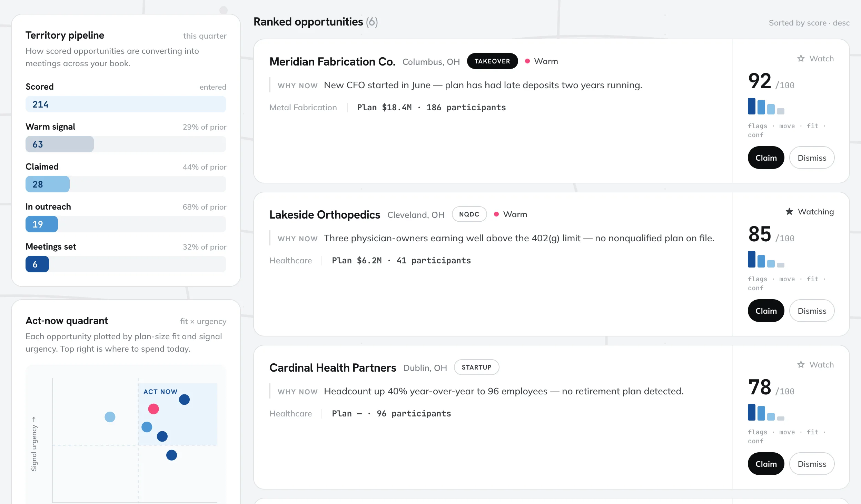Select the Meetings set bar showing 6
The width and height of the screenshot is (861, 504).
click(x=37, y=264)
